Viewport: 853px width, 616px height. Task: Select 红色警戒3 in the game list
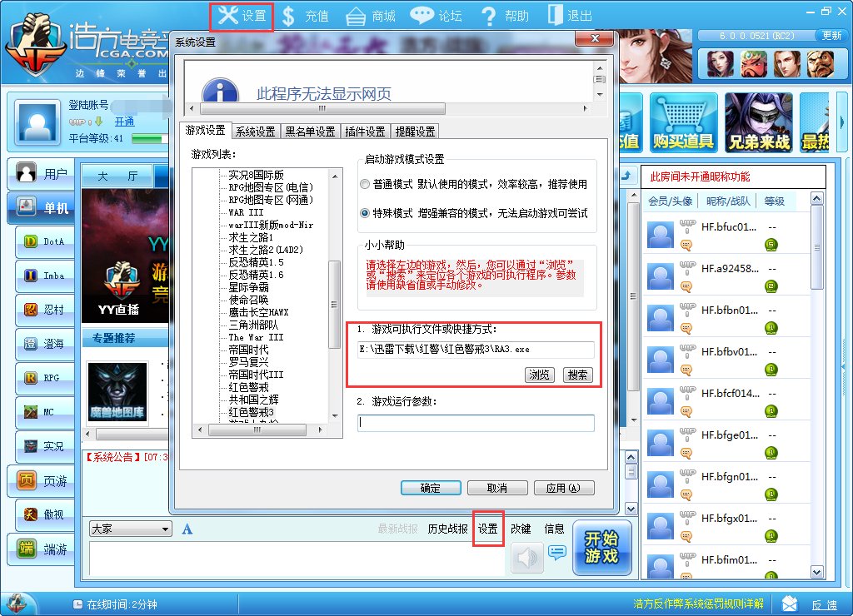(251, 412)
